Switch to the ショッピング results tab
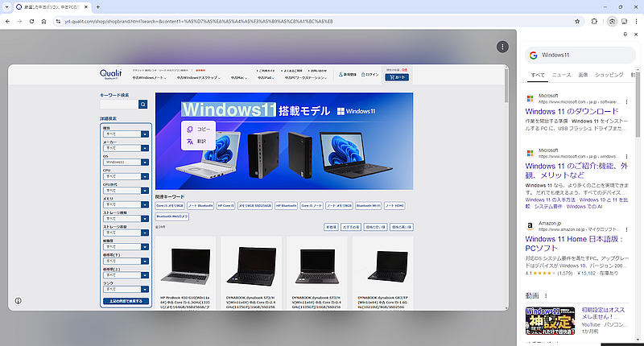644x346 pixels. pyautogui.click(x=609, y=75)
